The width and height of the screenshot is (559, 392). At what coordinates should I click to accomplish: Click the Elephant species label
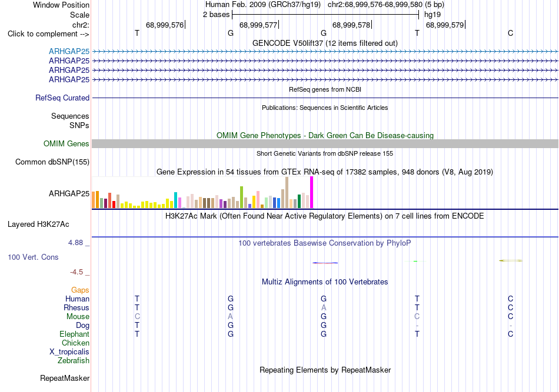pyautogui.click(x=74, y=334)
